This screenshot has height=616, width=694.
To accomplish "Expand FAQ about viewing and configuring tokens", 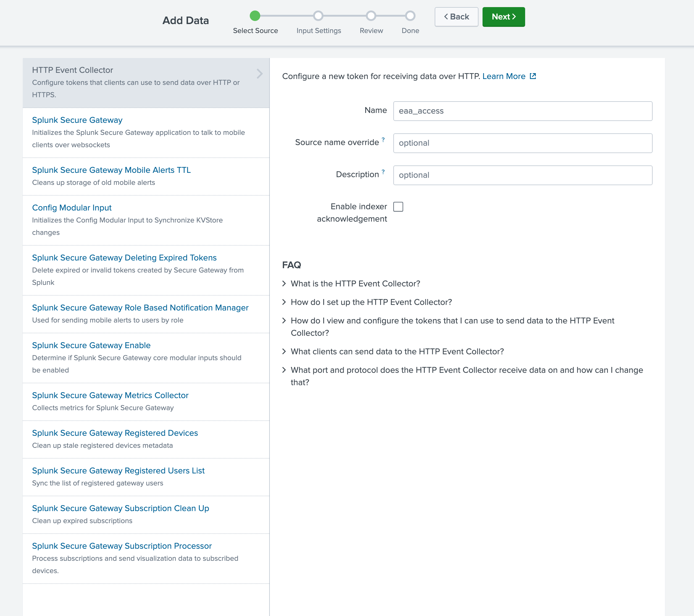I will (448, 327).
